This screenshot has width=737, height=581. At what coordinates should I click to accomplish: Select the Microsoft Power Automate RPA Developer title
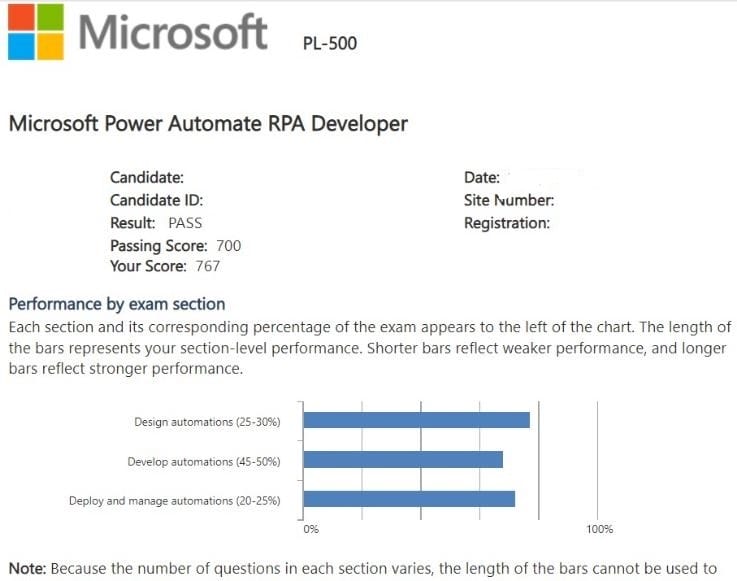(x=208, y=124)
